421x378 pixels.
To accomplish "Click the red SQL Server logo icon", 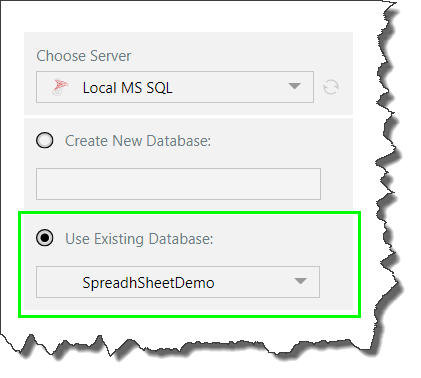I will coord(60,87).
